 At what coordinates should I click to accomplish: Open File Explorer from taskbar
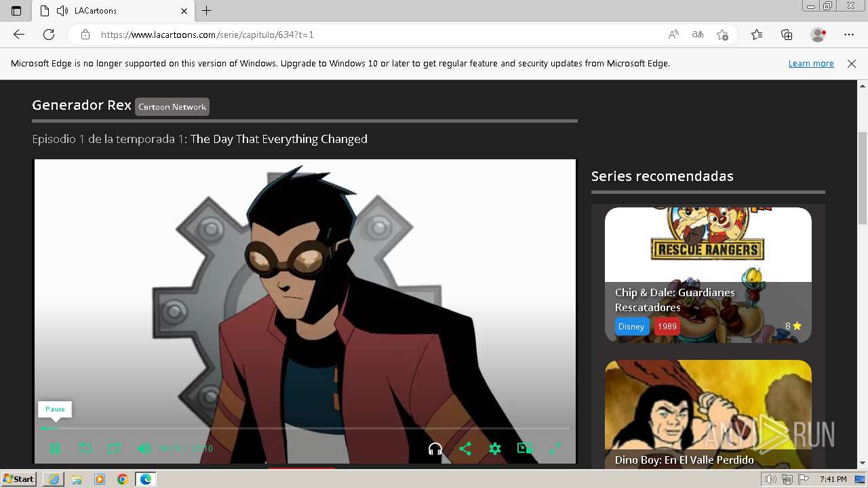click(77, 479)
